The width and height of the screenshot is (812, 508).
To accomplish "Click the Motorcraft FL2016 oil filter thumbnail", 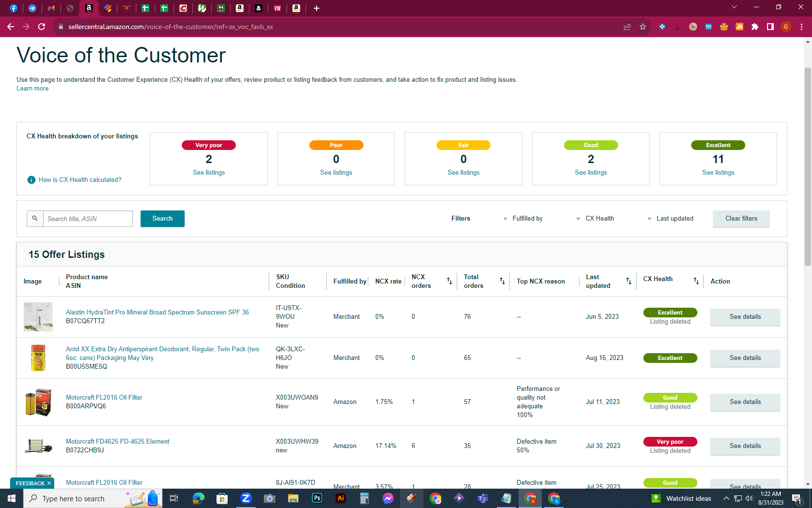I will pos(38,402).
